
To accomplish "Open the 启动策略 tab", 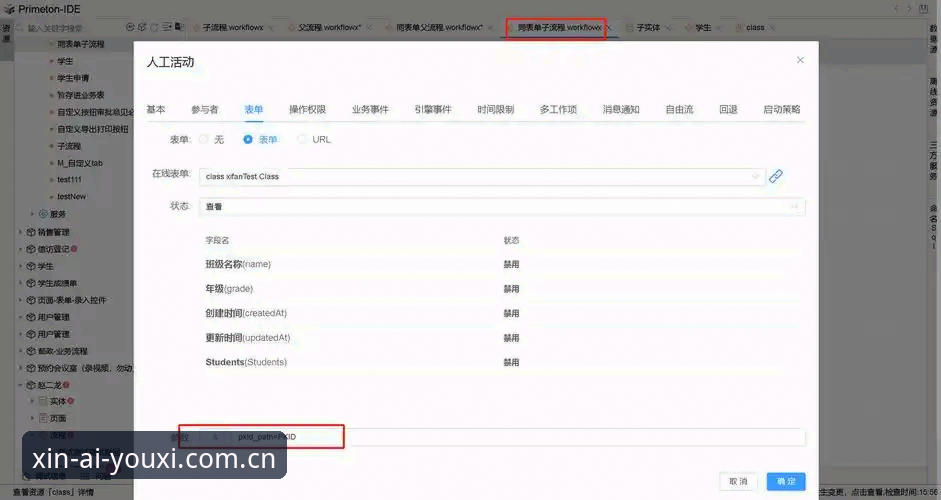I will pos(781,109).
